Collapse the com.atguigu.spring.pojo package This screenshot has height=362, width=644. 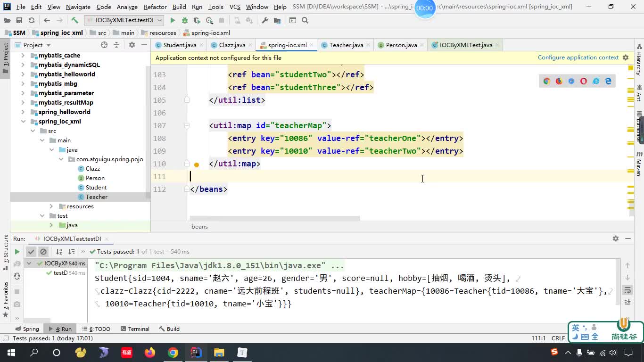pos(61,159)
